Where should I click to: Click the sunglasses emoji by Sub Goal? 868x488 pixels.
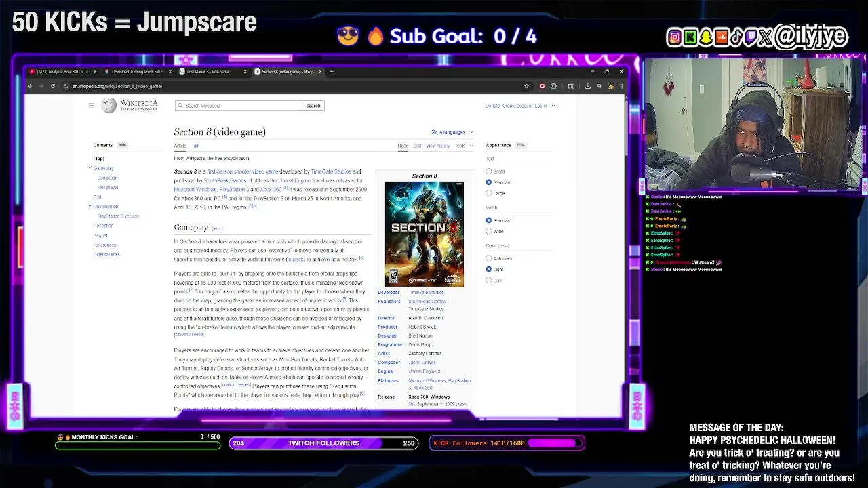pyautogui.click(x=347, y=36)
